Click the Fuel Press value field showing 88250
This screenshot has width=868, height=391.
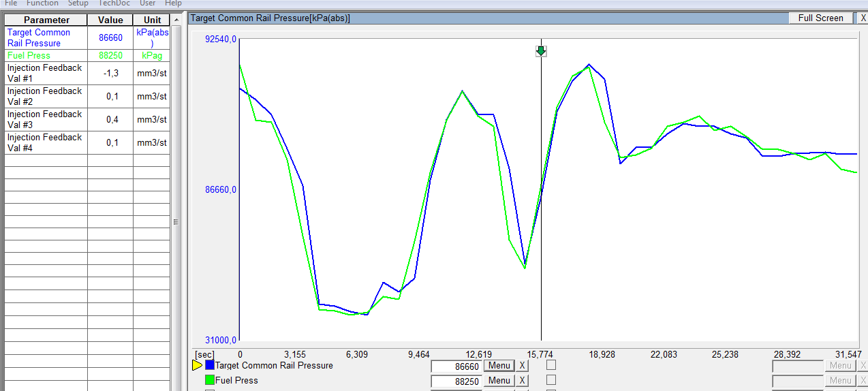[456, 381]
